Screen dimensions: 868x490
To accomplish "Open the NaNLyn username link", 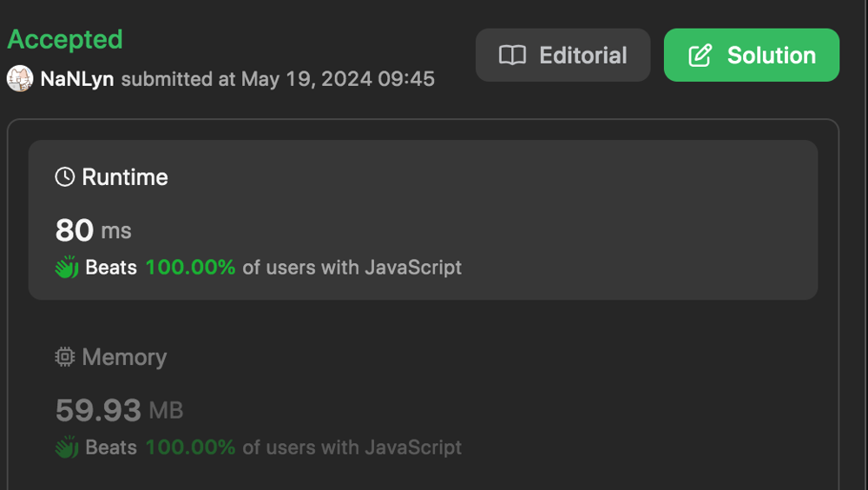I will pyautogui.click(x=77, y=79).
